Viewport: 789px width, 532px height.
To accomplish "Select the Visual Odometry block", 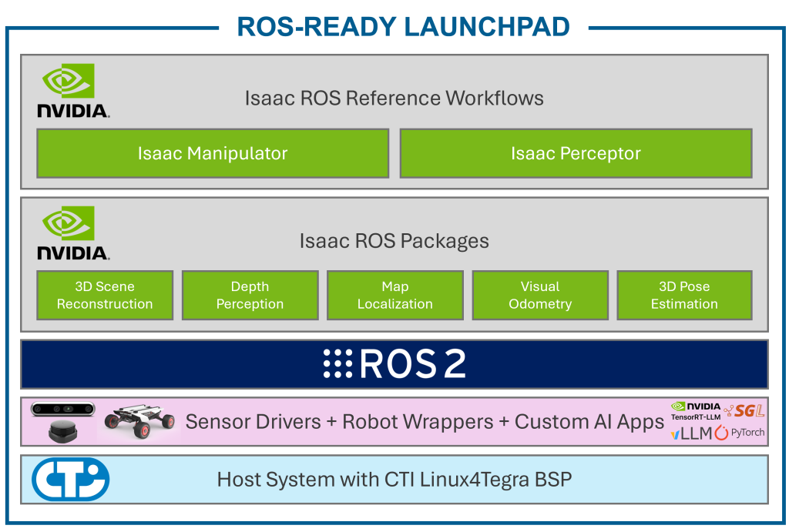I will tap(540, 295).
